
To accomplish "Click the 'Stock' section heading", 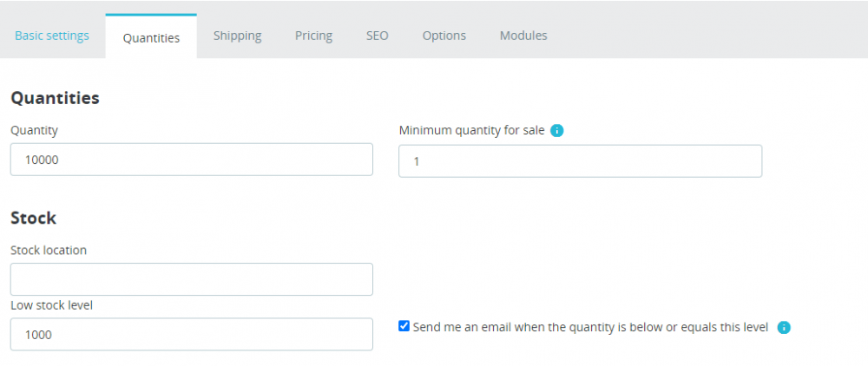I will click(x=33, y=218).
